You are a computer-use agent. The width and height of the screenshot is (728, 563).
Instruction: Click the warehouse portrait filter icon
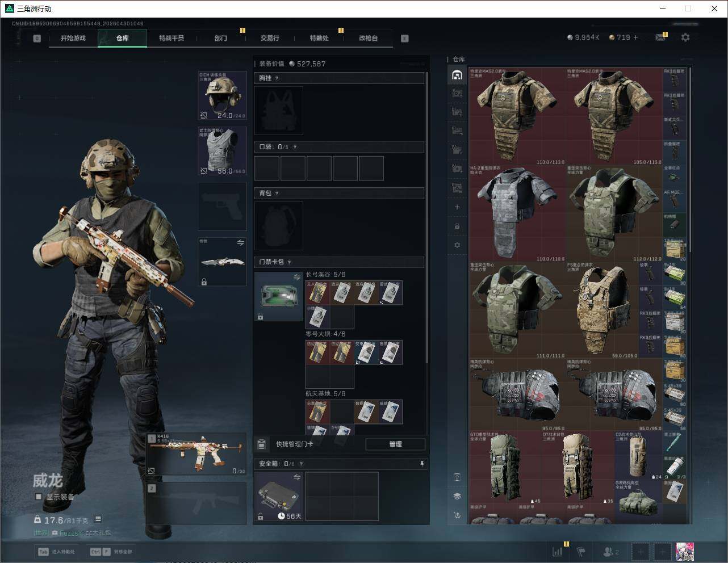(x=457, y=477)
